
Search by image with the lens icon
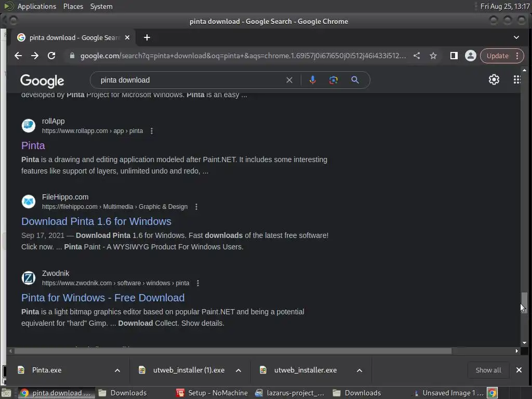333,80
